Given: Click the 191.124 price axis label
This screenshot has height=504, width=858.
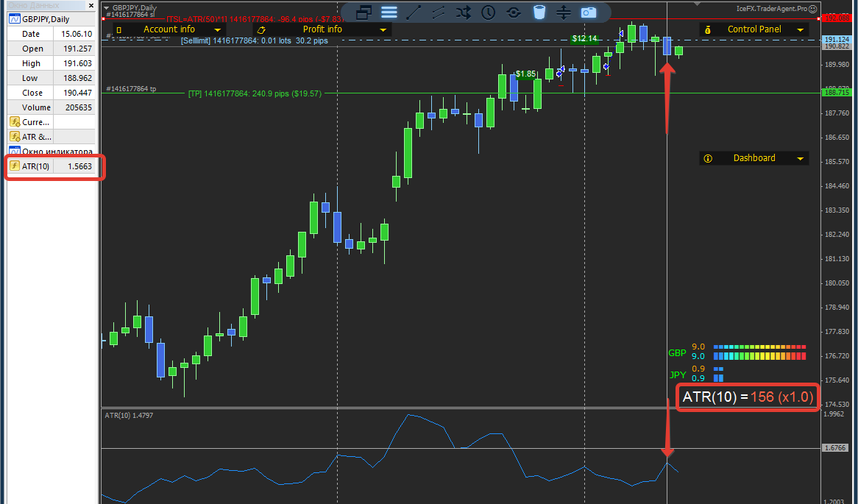Looking at the screenshot, I should (x=836, y=40).
